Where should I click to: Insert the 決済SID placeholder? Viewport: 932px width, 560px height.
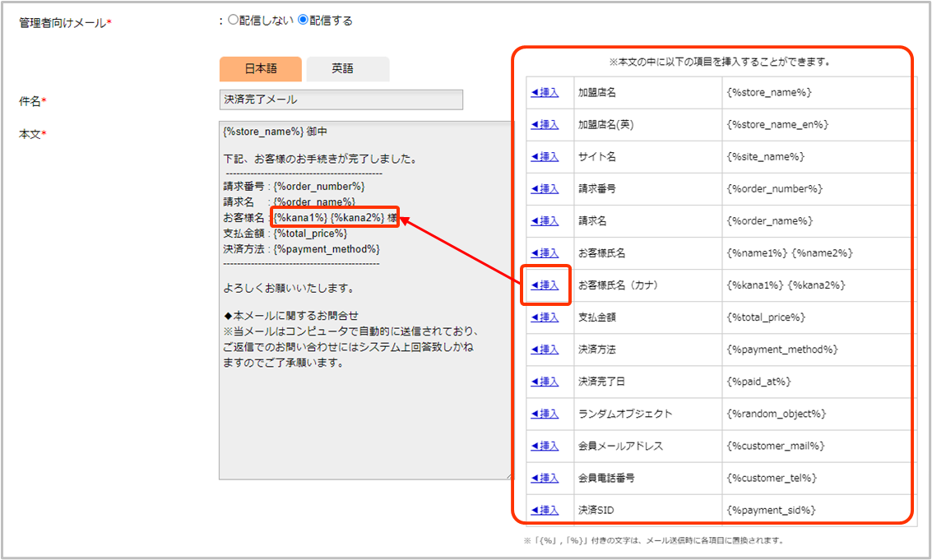pyautogui.click(x=545, y=510)
